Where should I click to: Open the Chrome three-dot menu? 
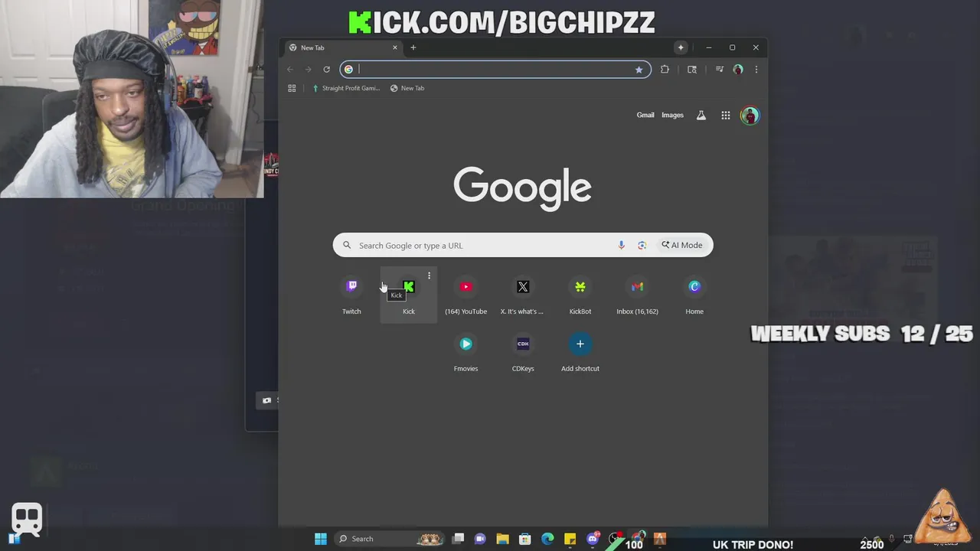tap(756, 69)
